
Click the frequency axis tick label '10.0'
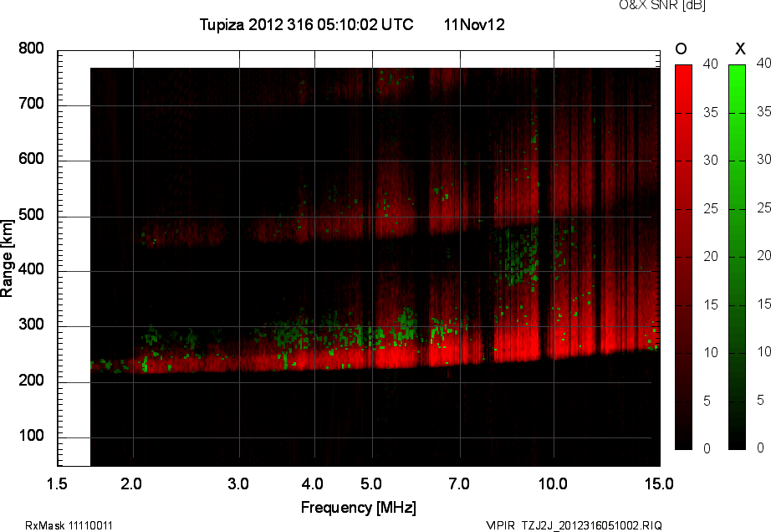(553, 483)
